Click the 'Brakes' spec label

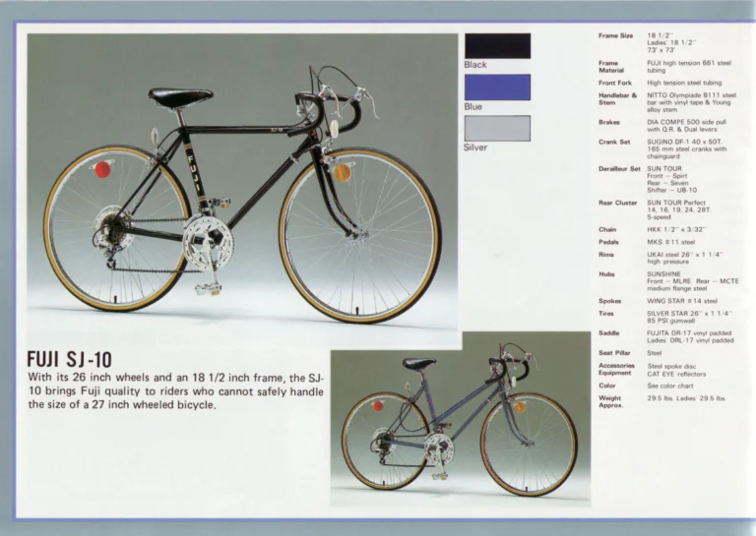pos(609,122)
